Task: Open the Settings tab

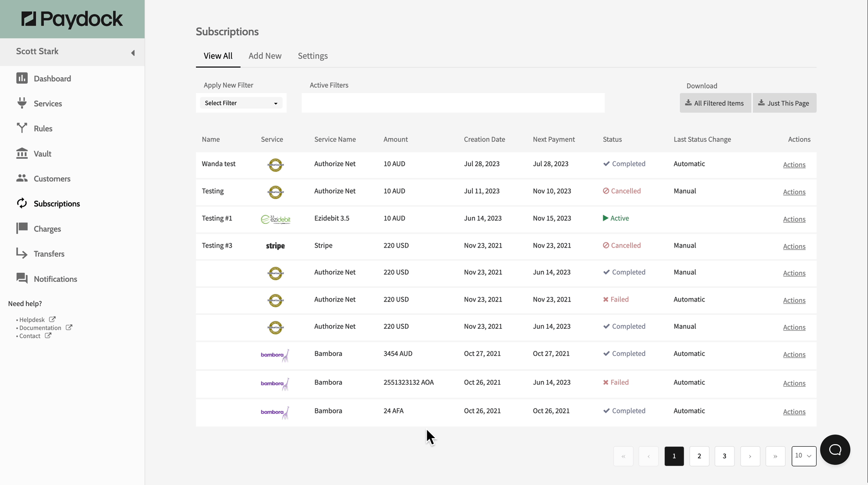Action: [312, 56]
